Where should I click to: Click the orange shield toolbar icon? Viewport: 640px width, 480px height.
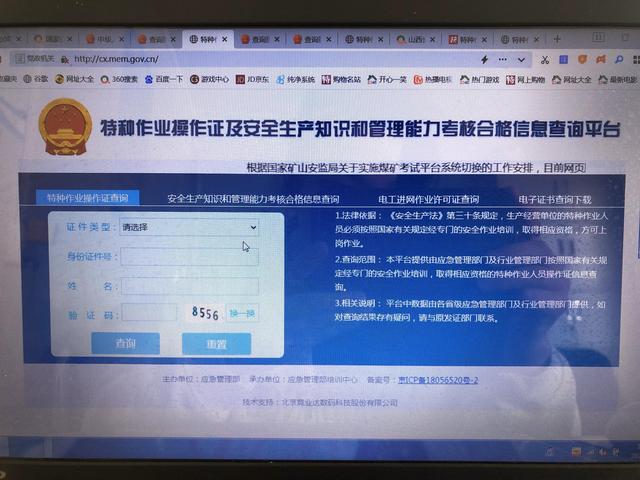point(582,60)
